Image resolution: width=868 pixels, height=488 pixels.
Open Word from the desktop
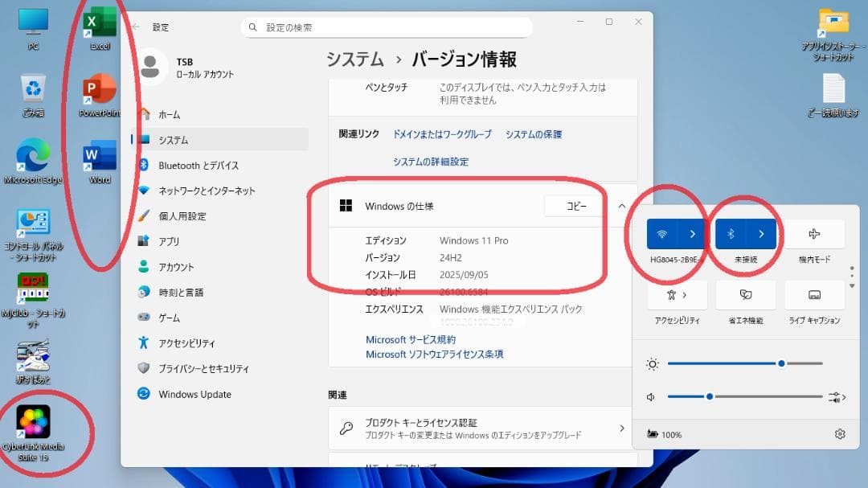[x=100, y=156]
